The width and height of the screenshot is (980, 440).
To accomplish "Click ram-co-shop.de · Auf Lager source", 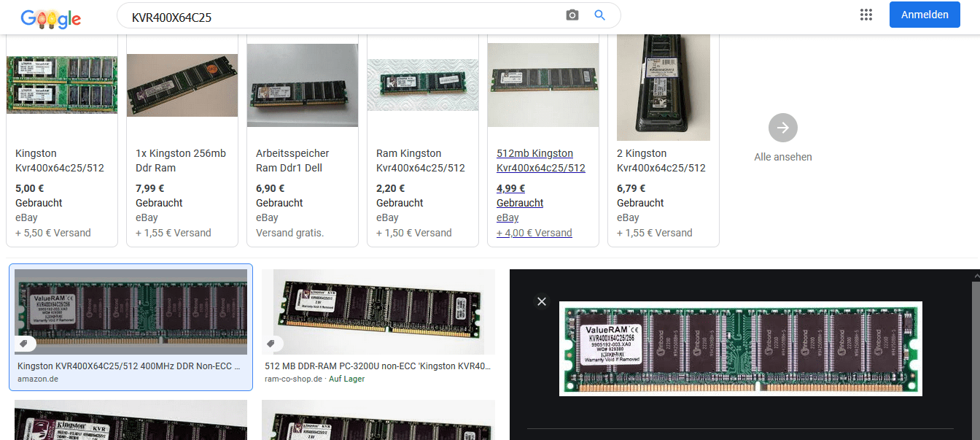I will pyautogui.click(x=314, y=379).
